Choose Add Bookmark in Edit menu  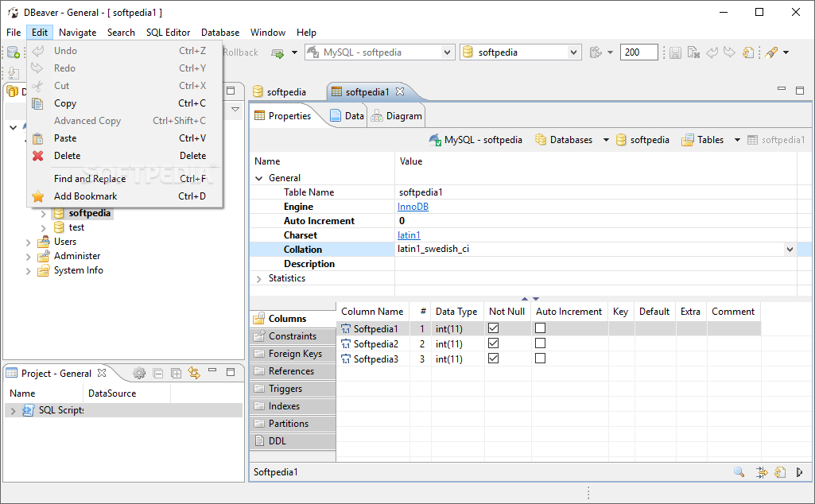tap(125, 196)
